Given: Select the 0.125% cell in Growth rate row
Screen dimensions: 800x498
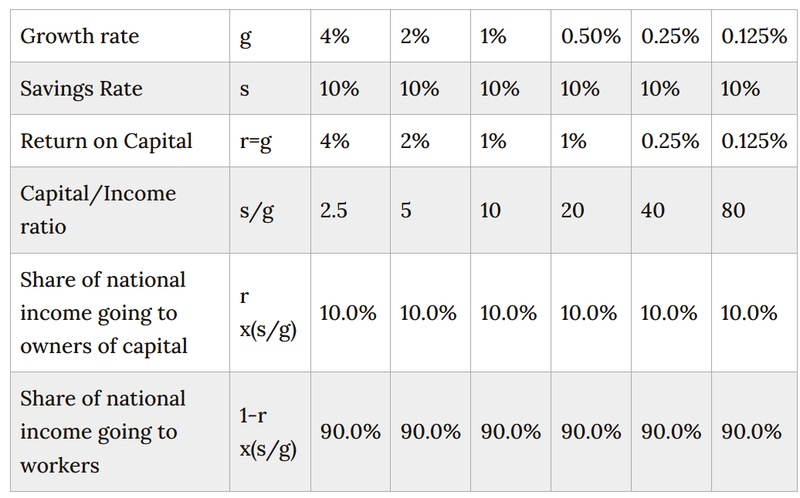Looking at the screenshot, I should [754, 36].
